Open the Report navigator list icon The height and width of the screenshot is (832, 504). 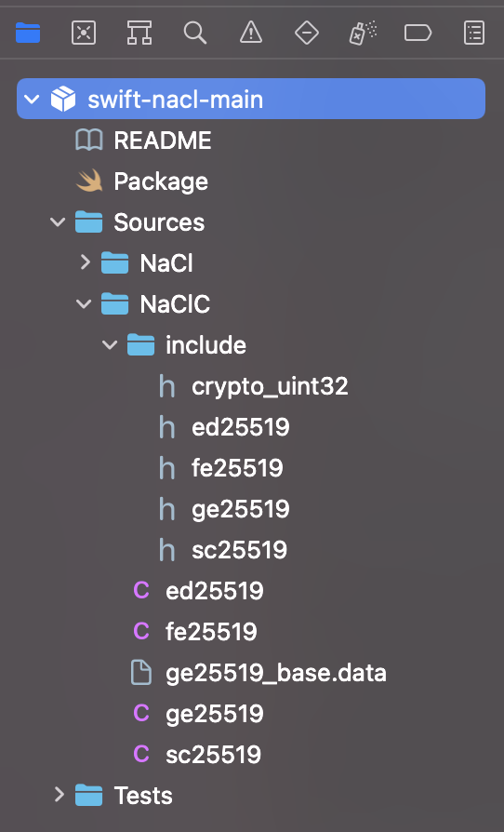[474, 33]
